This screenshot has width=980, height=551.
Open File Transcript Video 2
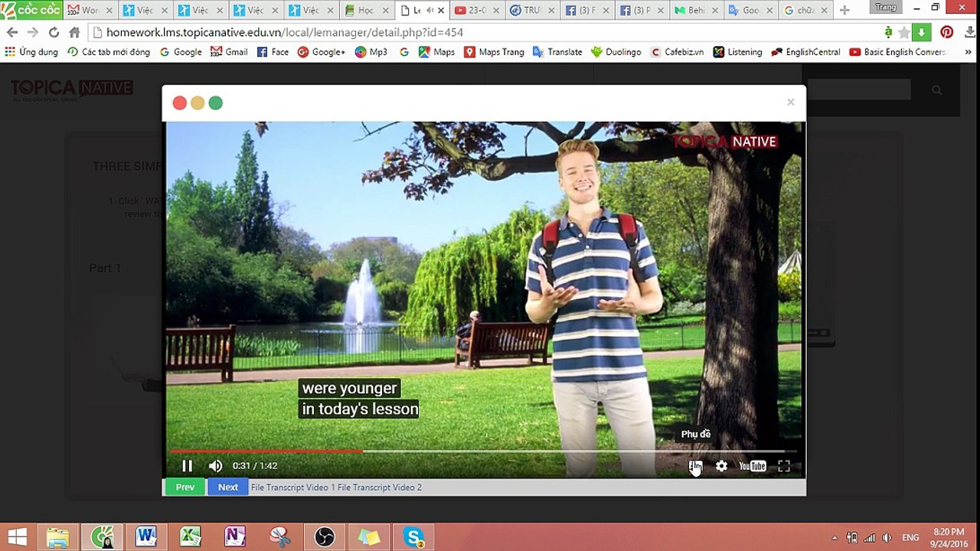tap(380, 487)
